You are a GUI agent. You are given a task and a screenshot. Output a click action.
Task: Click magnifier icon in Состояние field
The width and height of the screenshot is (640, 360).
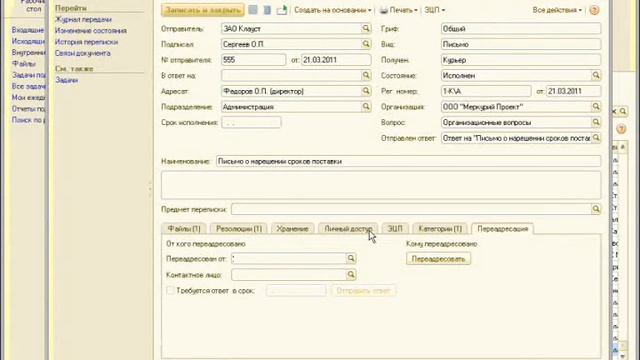(x=596, y=75)
